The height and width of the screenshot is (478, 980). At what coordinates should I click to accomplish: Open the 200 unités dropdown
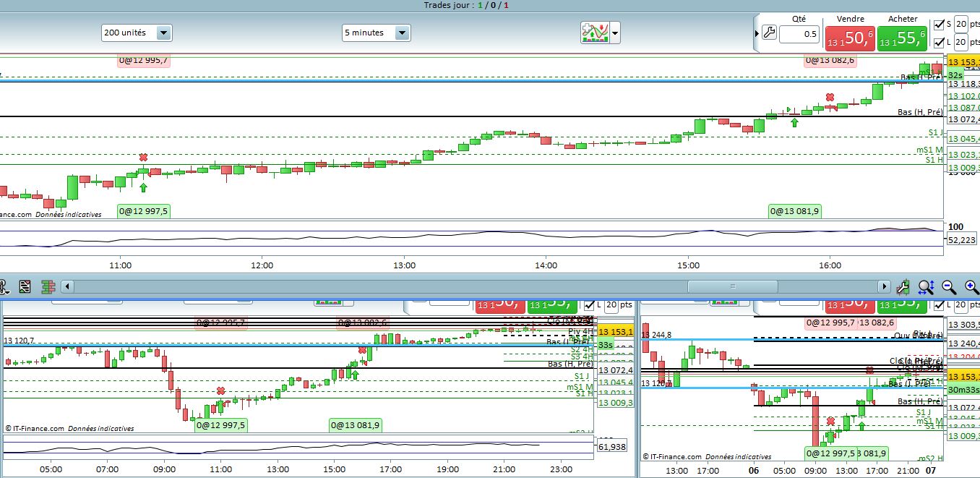[137, 33]
